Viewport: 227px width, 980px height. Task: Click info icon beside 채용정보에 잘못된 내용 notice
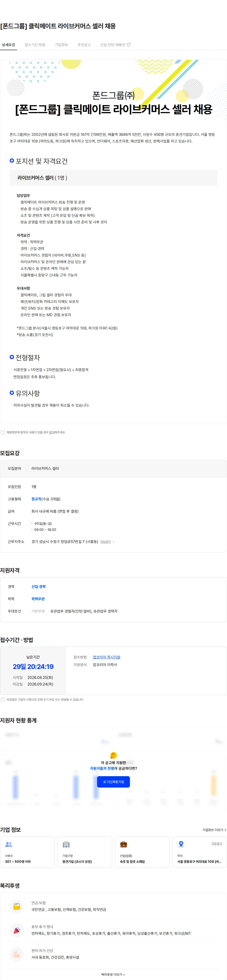[3, 432]
